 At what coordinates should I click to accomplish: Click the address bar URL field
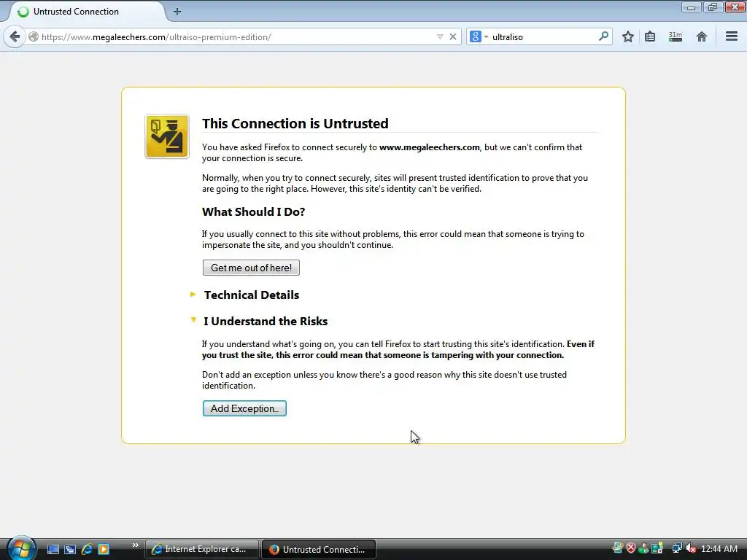(x=237, y=36)
